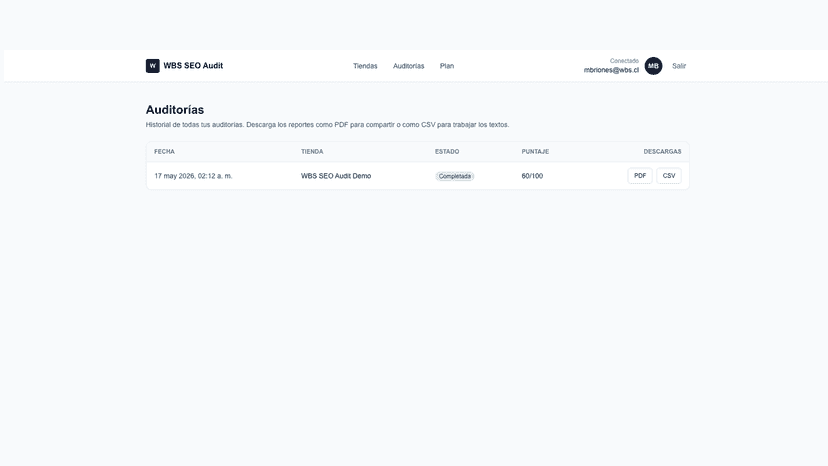
Task: Open the MB user avatar
Action: tap(653, 66)
